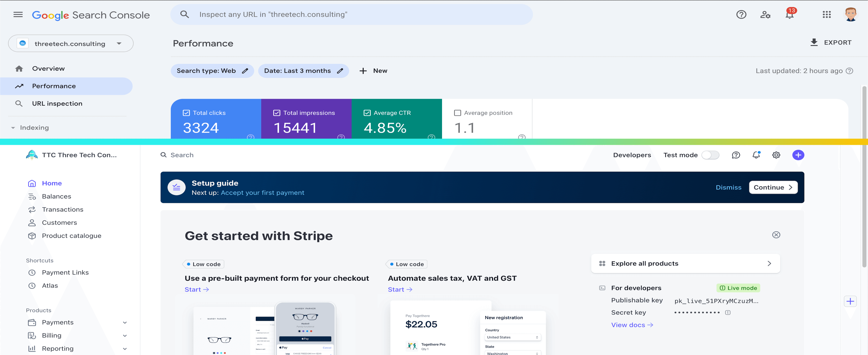The height and width of the screenshot is (355, 868).
Task: Go to Stripe Home
Action: coord(51,183)
